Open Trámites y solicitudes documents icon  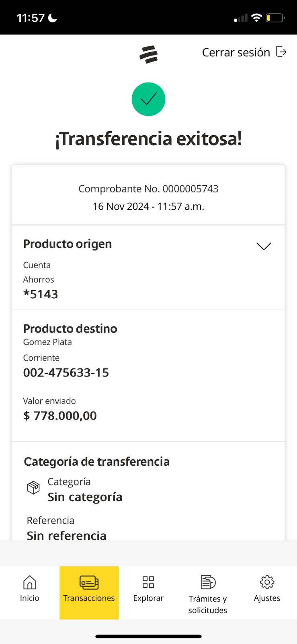[208, 582]
